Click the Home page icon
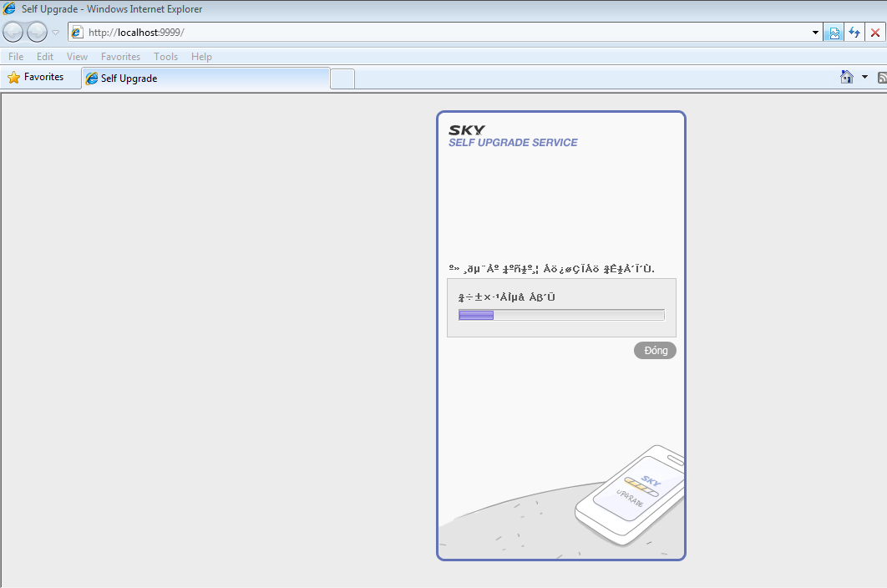This screenshot has width=887, height=588. pyautogui.click(x=847, y=78)
